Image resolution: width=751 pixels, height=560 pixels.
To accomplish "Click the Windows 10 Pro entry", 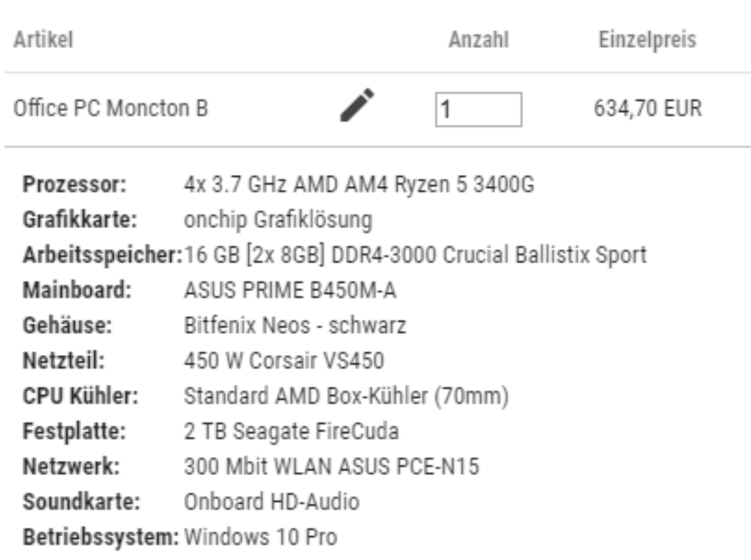I will point(260,538).
